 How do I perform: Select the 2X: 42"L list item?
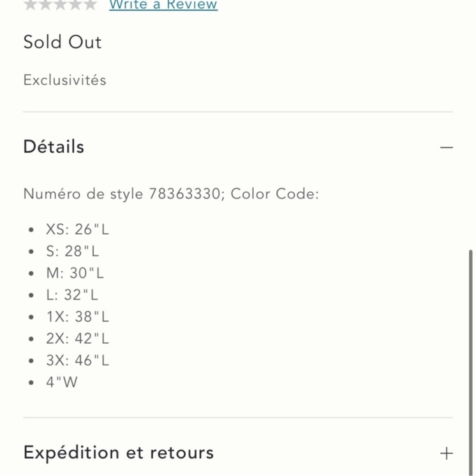pos(77,339)
